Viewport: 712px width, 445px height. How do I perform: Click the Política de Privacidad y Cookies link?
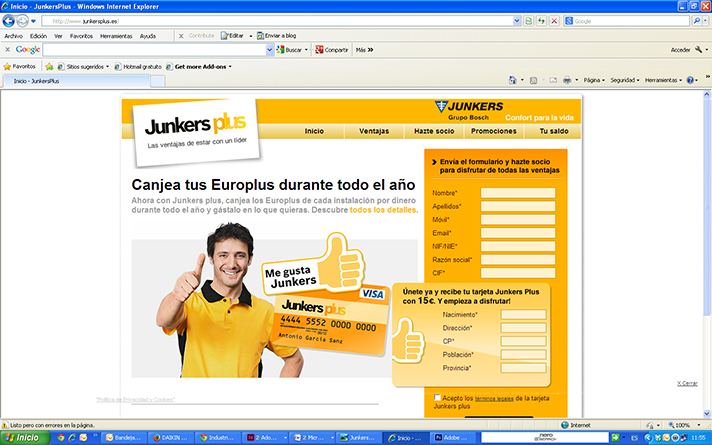coord(135,400)
